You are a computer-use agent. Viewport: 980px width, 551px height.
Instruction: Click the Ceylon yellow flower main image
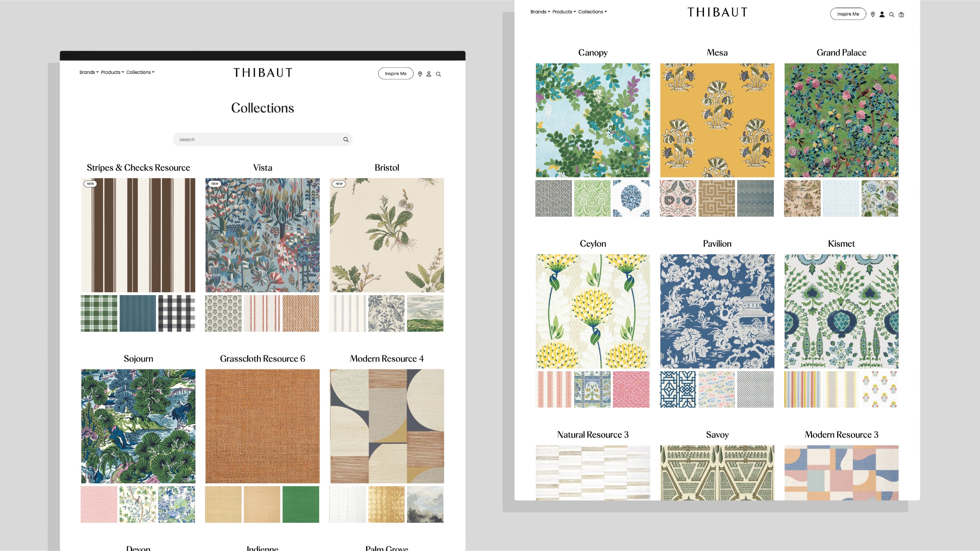point(593,311)
